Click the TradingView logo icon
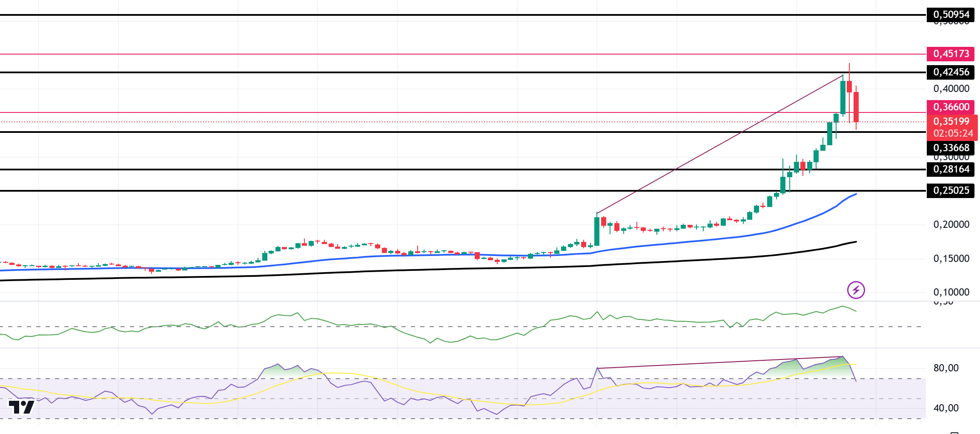 click(21, 407)
